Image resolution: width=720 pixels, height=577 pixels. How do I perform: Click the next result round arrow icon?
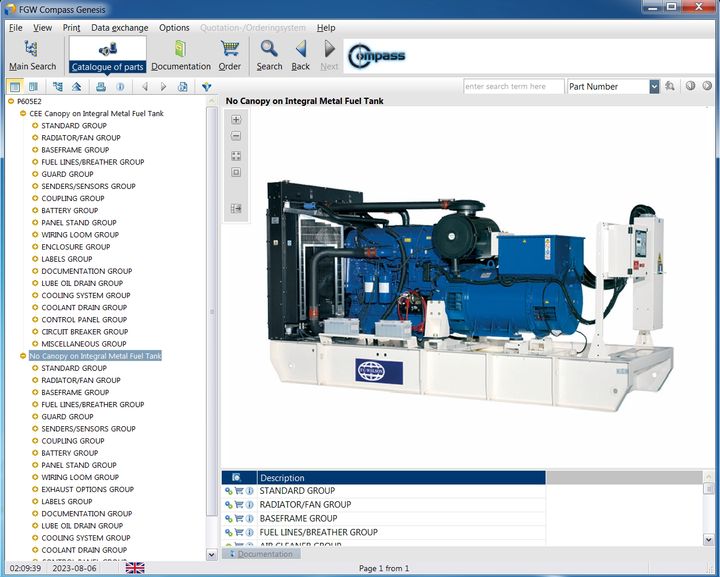707,86
